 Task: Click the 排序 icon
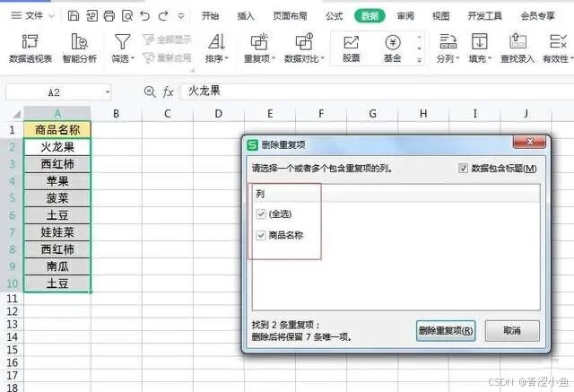pyautogui.click(x=216, y=42)
